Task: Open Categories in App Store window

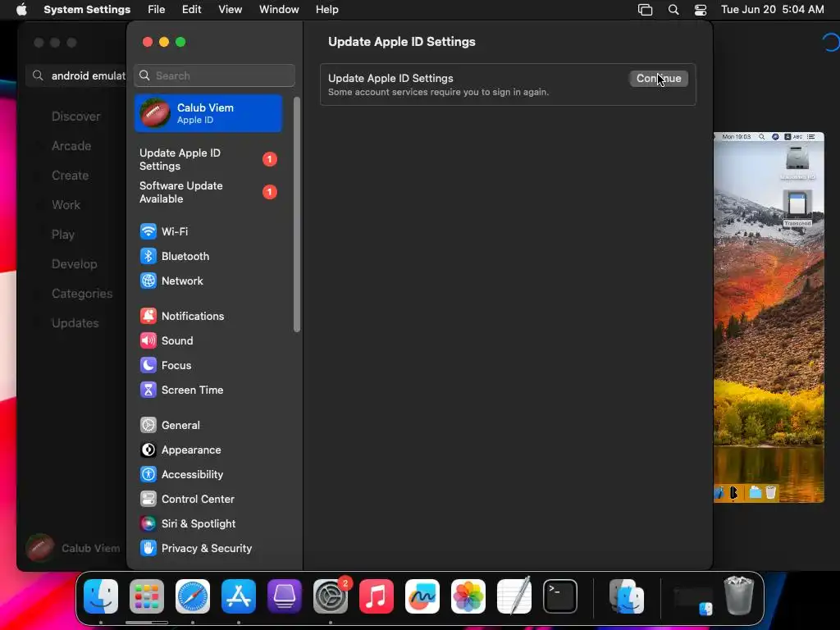Action: [82, 294]
